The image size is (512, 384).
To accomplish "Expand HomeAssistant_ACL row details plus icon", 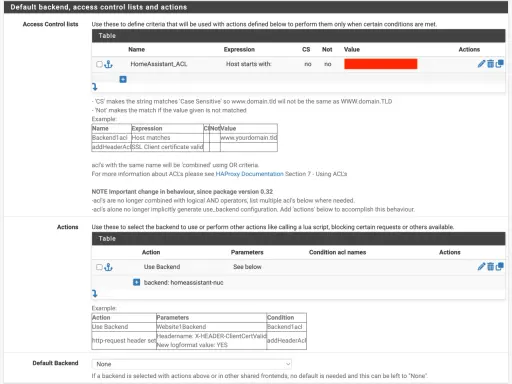I will click(123, 79).
